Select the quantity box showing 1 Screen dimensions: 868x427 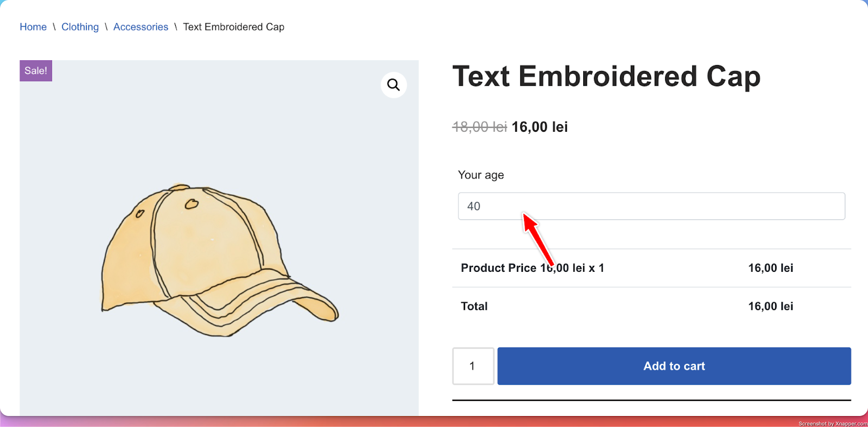click(473, 366)
